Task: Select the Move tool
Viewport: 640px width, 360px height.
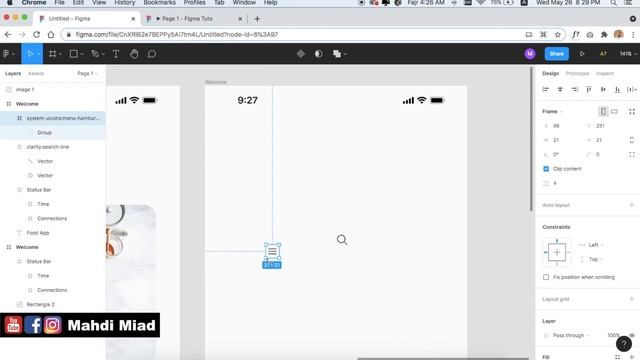Action: click(30, 54)
